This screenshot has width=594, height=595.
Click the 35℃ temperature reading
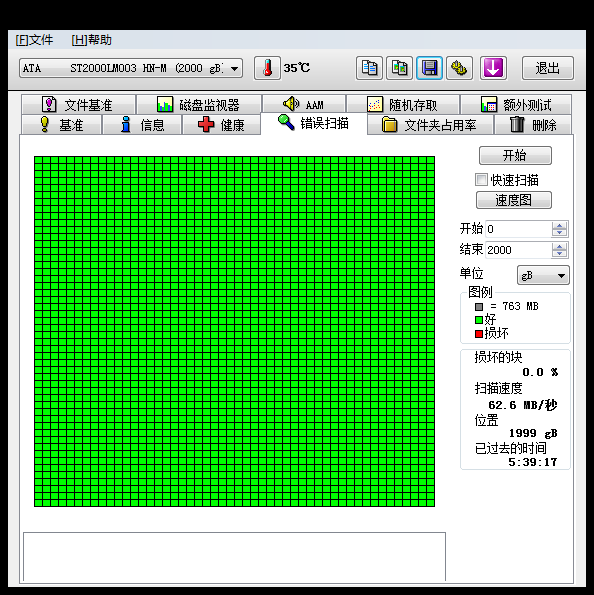click(x=296, y=68)
